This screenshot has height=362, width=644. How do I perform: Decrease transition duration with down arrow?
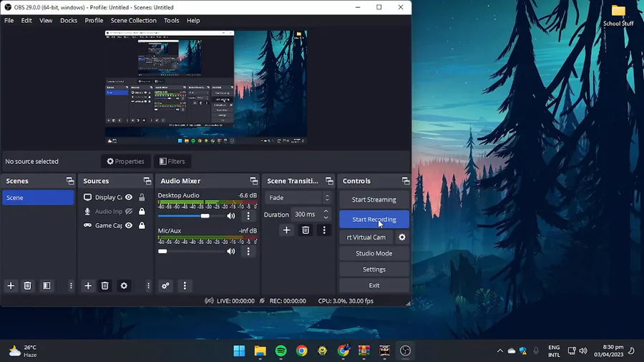pos(326,217)
